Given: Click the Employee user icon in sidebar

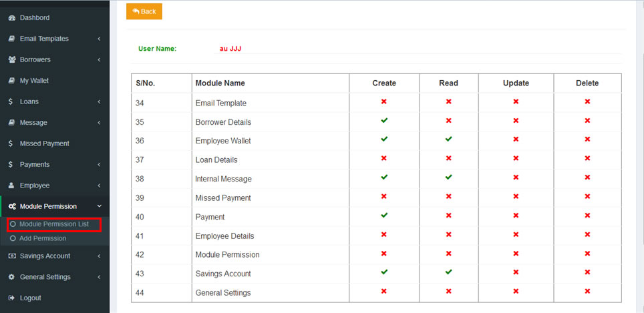Looking at the screenshot, I should pyautogui.click(x=12, y=186).
